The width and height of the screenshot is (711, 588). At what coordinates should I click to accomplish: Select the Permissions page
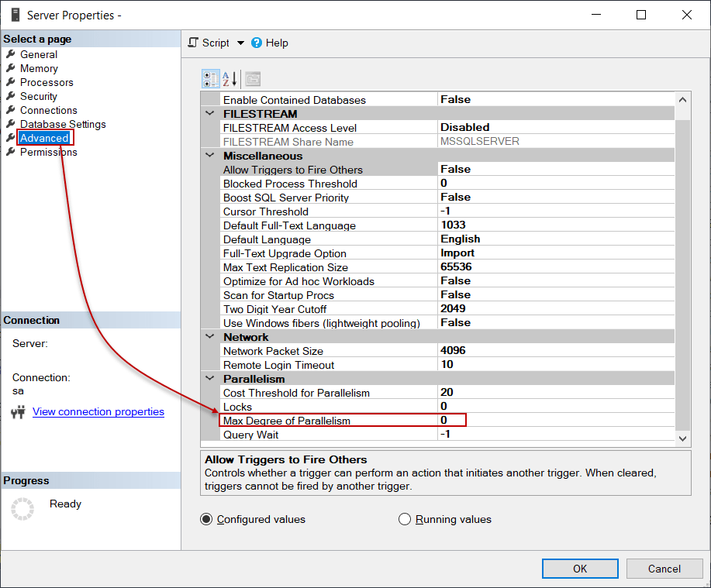pos(47,152)
